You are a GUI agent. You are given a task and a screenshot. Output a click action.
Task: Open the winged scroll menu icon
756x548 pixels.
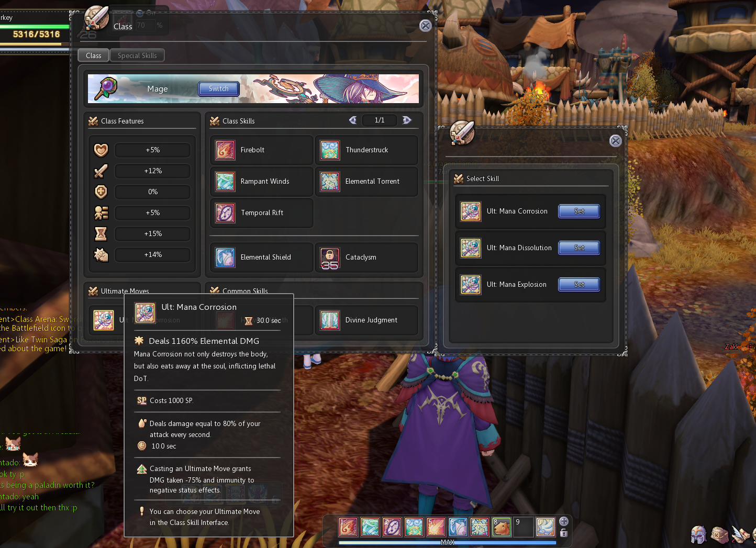click(740, 534)
